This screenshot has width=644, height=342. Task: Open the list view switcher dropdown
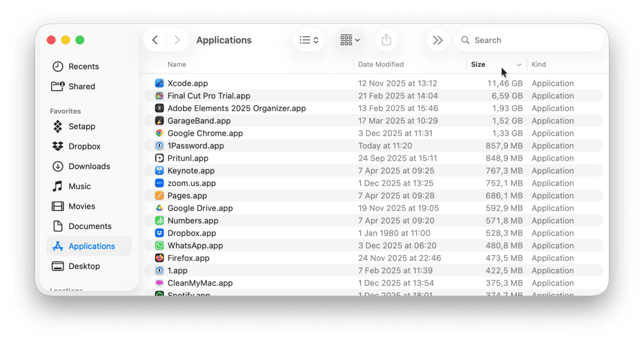click(x=309, y=40)
